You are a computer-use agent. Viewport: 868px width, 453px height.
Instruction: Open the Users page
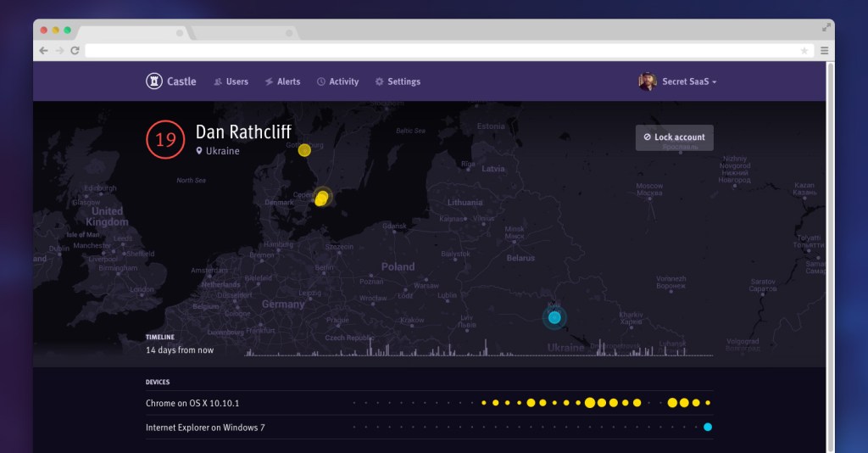click(x=231, y=81)
